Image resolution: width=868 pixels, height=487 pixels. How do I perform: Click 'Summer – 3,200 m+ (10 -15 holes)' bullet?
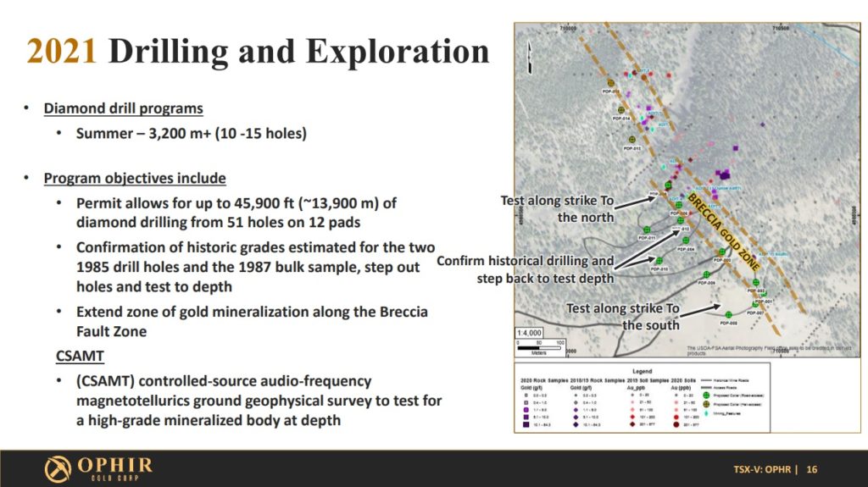point(191,133)
